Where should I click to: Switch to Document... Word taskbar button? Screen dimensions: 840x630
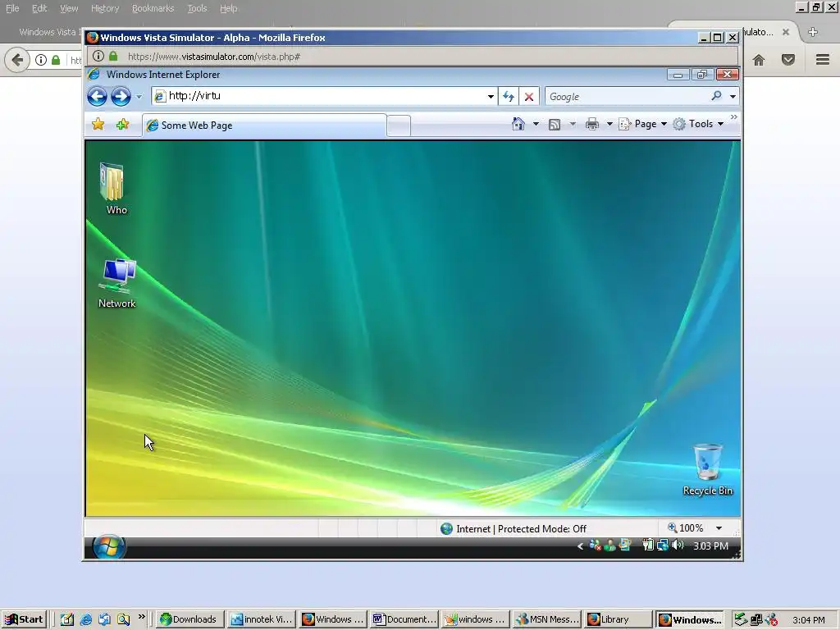click(404, 619)
